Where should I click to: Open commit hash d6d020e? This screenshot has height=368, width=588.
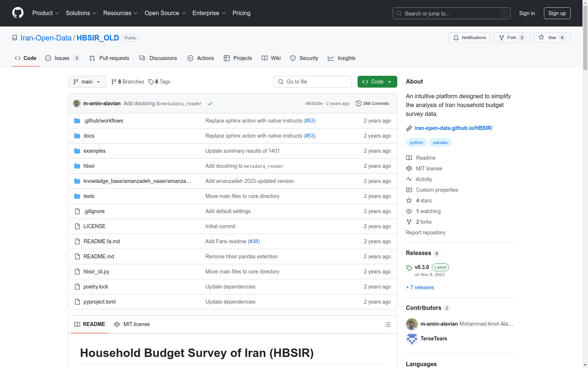314,103
